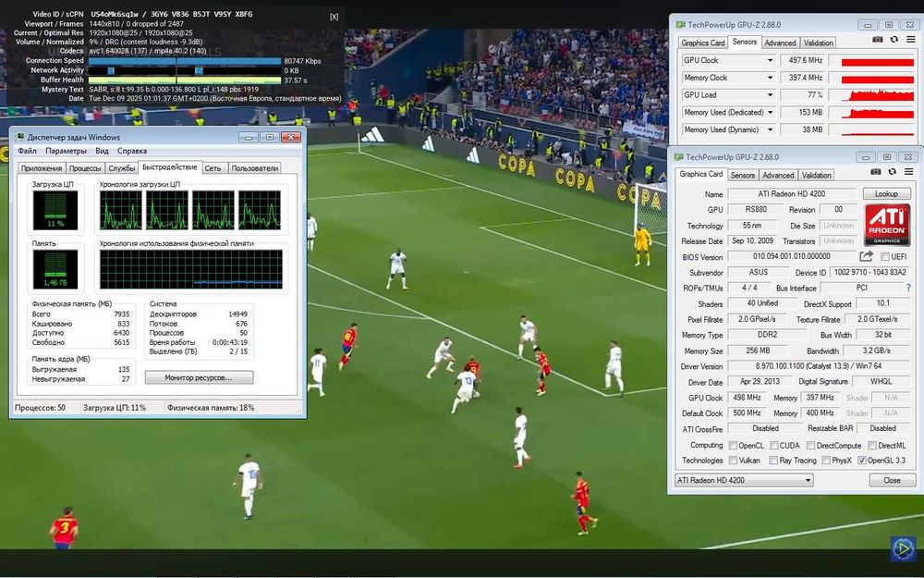Switch to Graphics Card tab in the upper GPU-Z window
This screenshot has height=578, width=924.
tap(702, 43)
